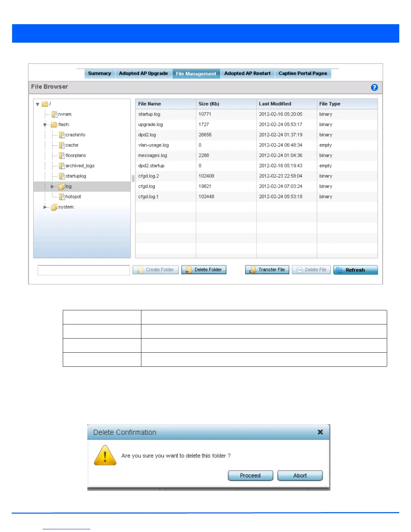
Task: Expand the log folder node
Action: (x=52, y=186)
